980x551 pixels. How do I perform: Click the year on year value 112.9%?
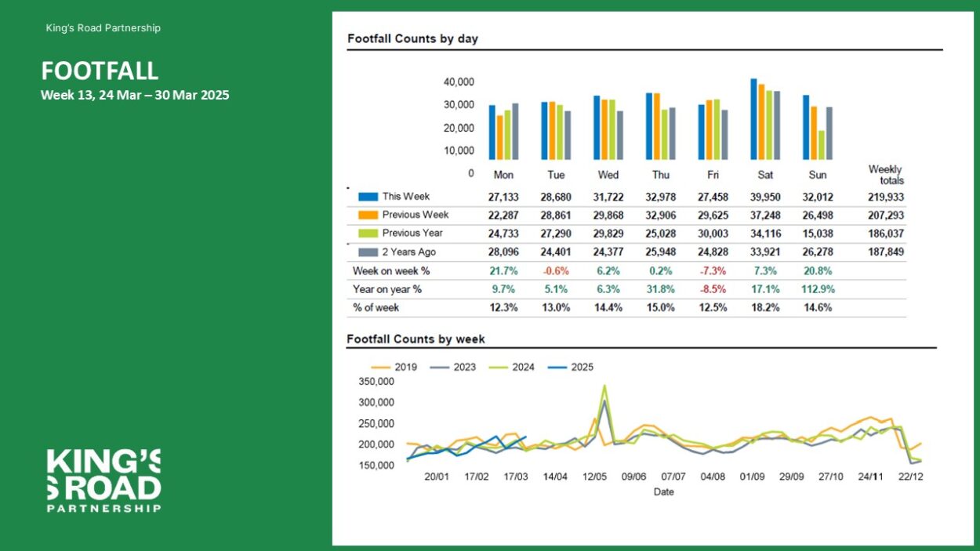click(818, 289)
